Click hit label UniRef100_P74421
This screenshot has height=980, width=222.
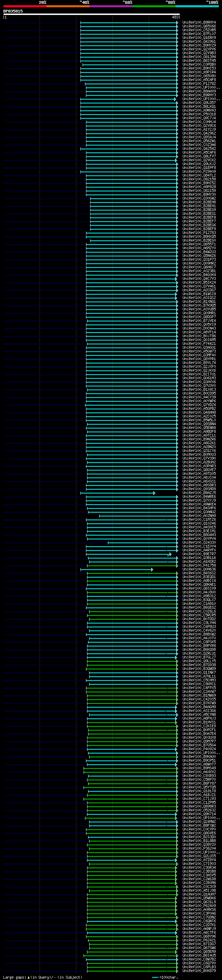pos(199,343)
